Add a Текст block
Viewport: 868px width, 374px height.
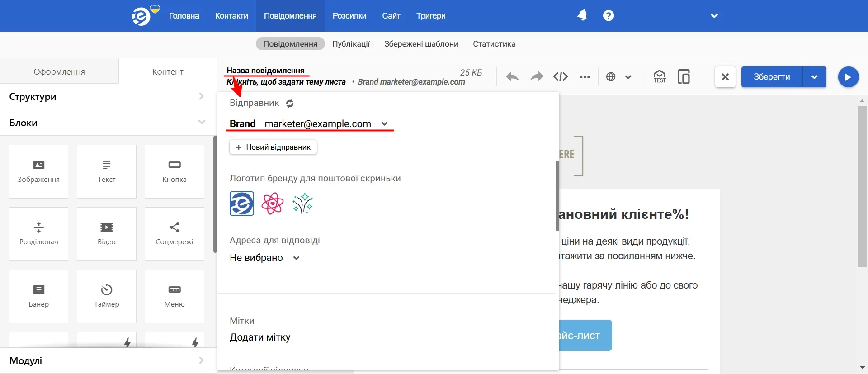tap(107, 171)
